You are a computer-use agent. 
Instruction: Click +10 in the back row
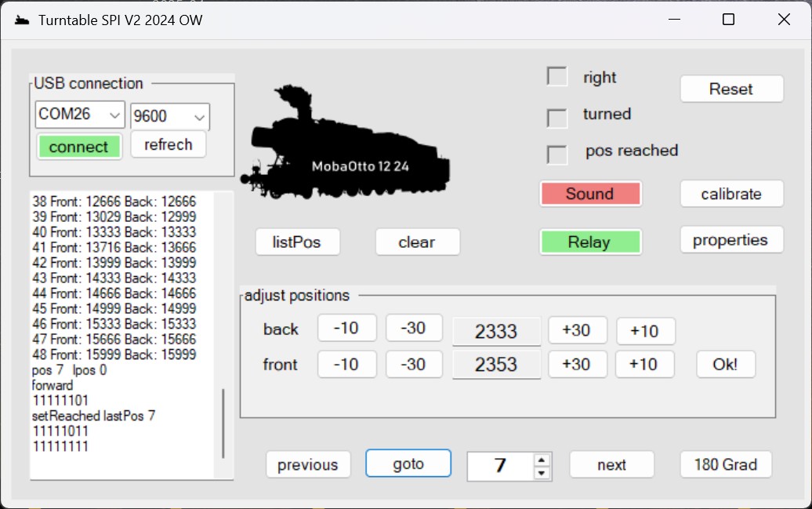(646, 331)
